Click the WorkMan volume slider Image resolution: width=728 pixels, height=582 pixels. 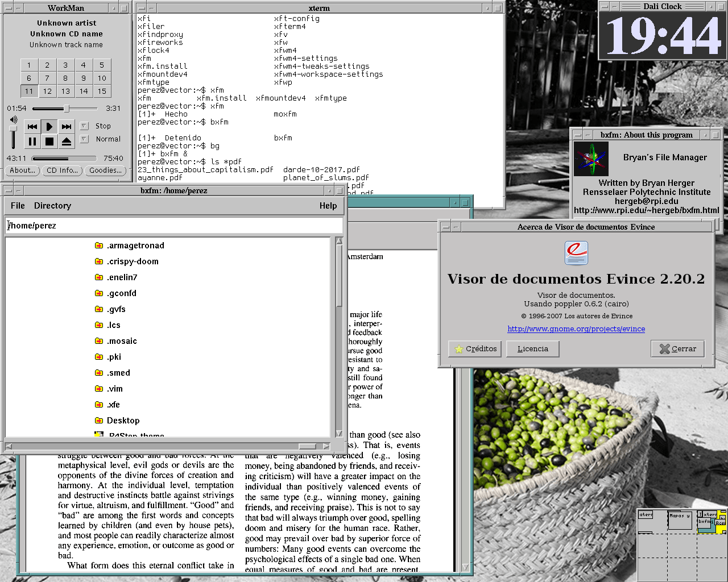13,136
